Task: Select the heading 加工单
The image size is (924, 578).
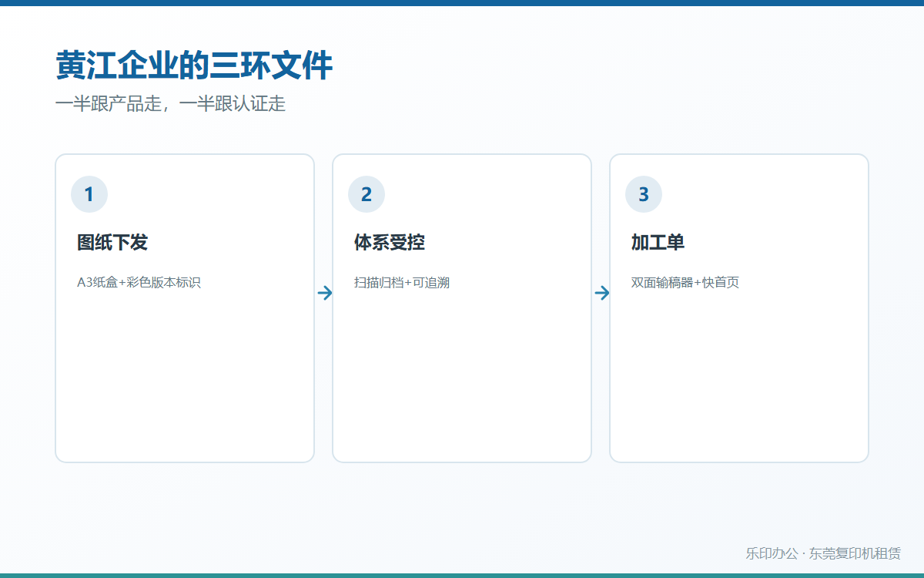Action: click(x=658, y=243)
